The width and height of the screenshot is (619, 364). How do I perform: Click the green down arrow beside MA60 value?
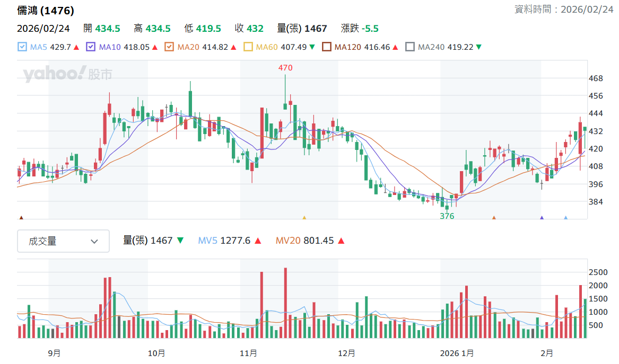pyautogui.click(x=312, y=47)
